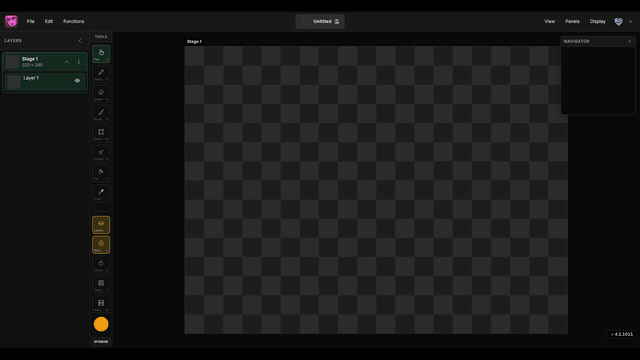Open the Panels menu
This screenshot has width=640, height=360.
(x=572, y=21)
